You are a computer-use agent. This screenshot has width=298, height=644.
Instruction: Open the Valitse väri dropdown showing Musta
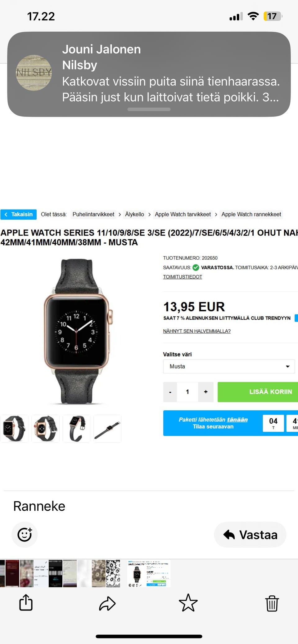[229, 366]
